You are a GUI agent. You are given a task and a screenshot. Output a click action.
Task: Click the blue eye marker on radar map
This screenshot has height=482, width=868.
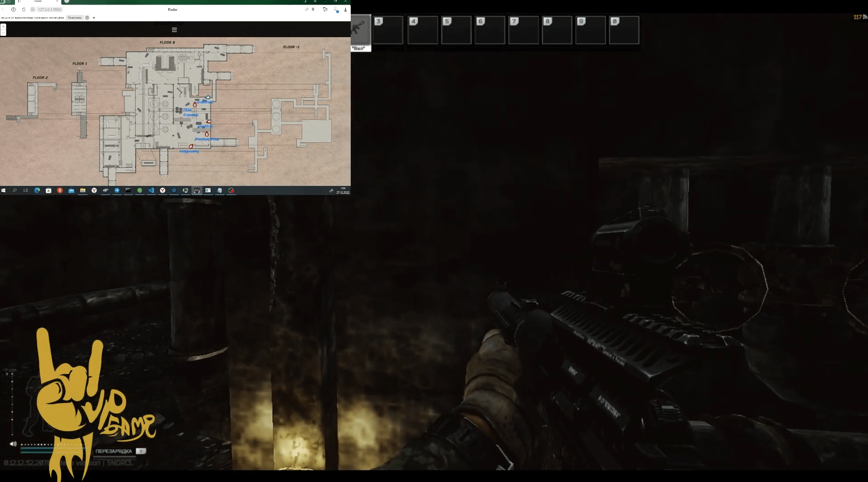(208, 97)
